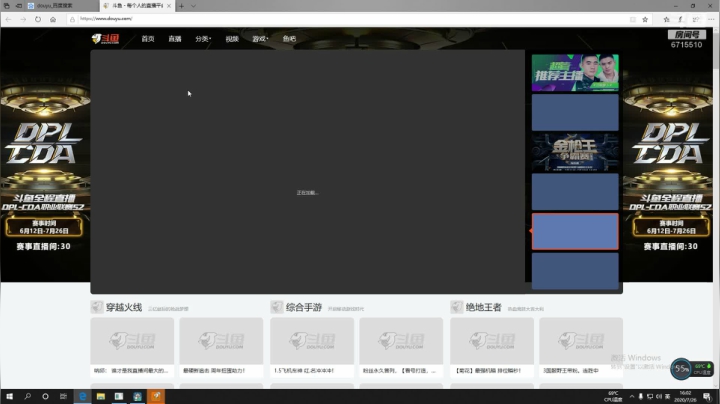
Task: Open the Windows Start menu
Action: point(9,396)
